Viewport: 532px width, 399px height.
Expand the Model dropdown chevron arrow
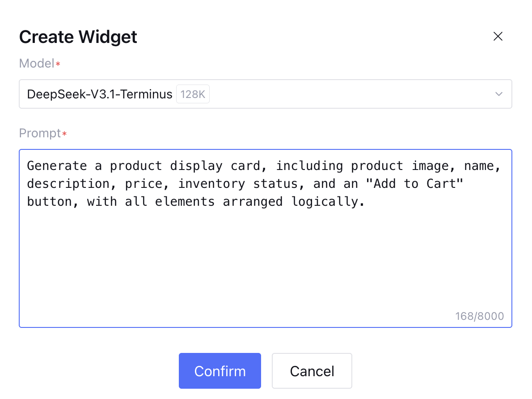click(x=499, y=94)
